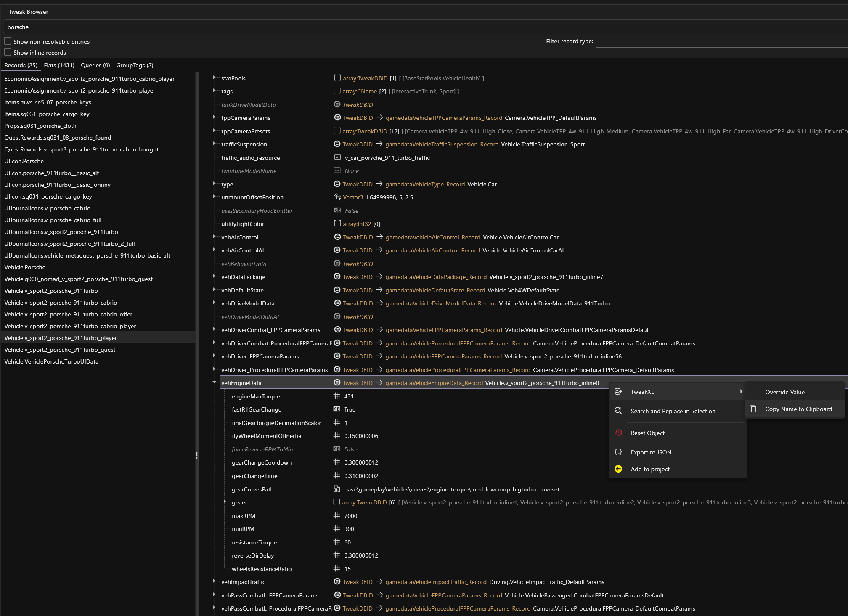Click the TweakXL icon in the context menu
This screenshot has height=616, width=848.
coord(618,392)
